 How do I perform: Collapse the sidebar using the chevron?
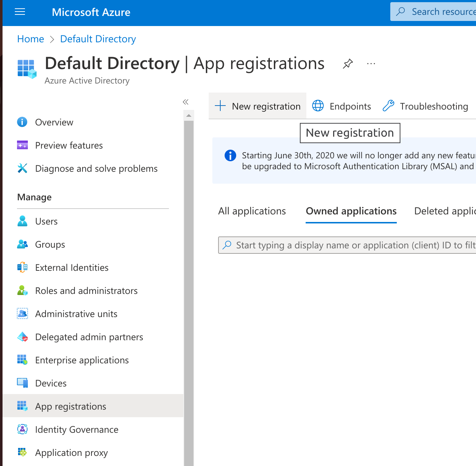pyautogui.click(x=186, y=102)
